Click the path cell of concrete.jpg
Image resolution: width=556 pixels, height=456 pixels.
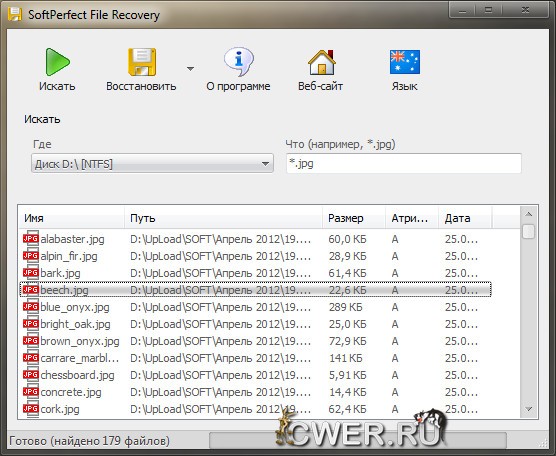click(x=221, y=393)
